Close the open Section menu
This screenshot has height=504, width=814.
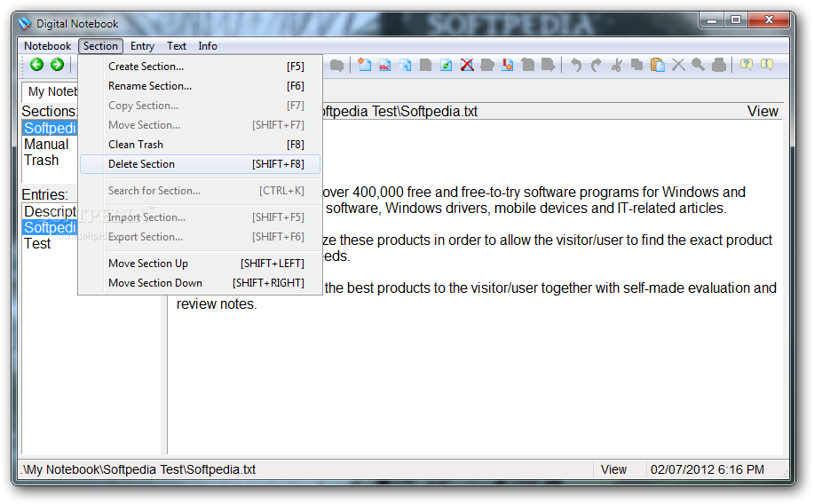pyautogui.click(x=100, y=45)
